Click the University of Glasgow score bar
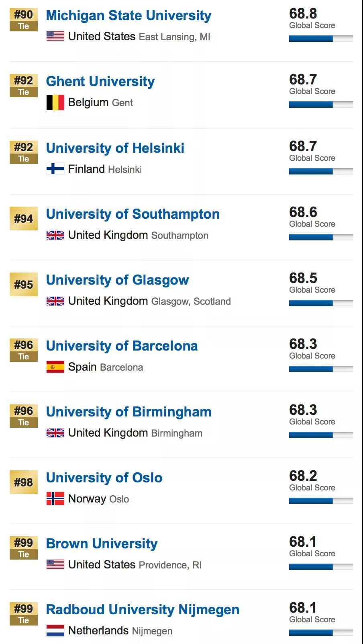This screenshot has width=363, height=644. click(321, 303)
